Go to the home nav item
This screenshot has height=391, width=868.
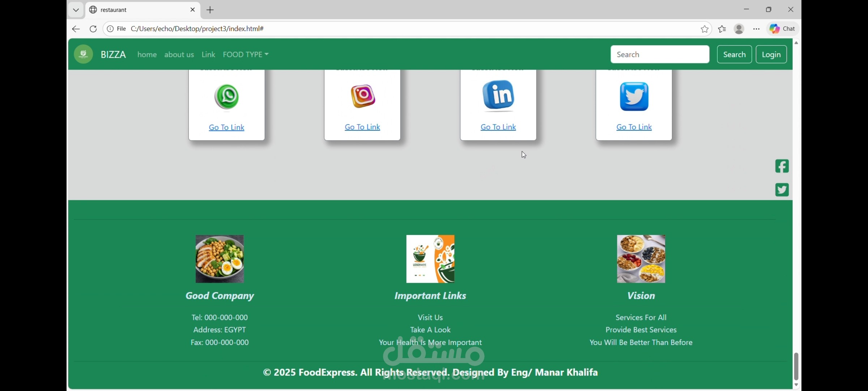point(147,55)
